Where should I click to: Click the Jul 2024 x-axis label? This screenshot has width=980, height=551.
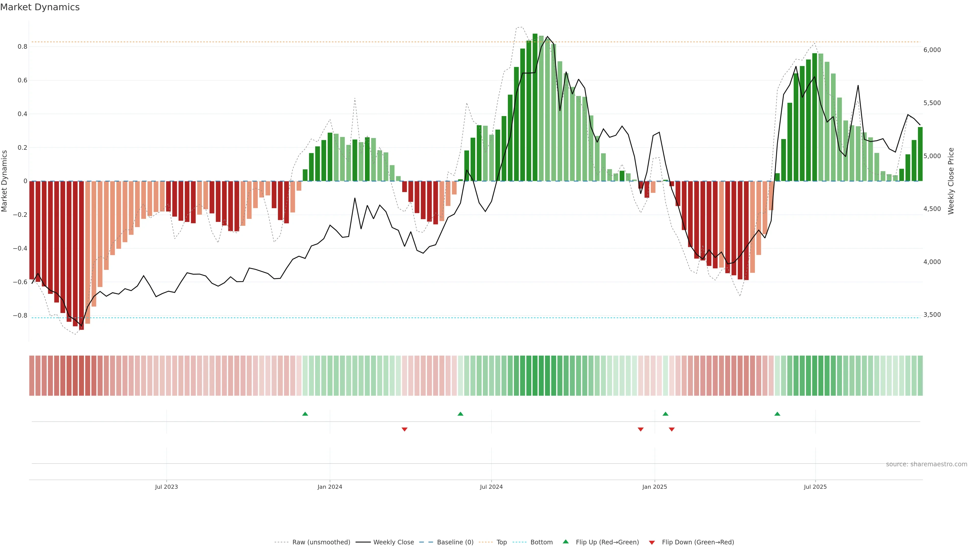tap(491, 487)
